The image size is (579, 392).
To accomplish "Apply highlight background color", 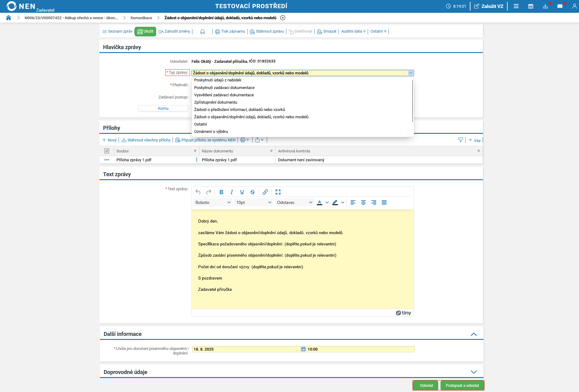I will [335, 202].
